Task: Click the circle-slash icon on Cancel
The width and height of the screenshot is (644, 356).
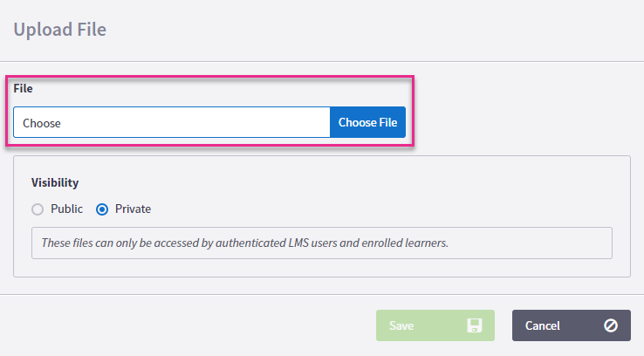Action: coord(611,325)
